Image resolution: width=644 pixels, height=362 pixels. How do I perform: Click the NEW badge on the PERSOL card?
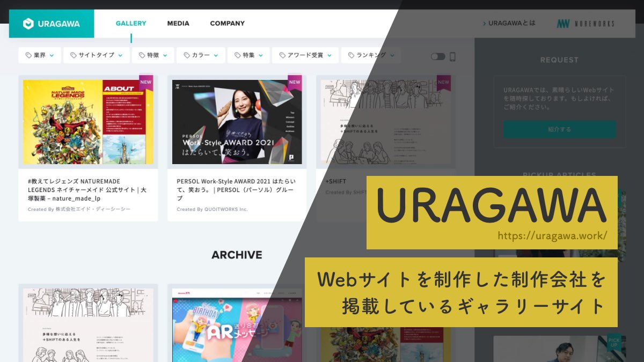pos(295,83)
